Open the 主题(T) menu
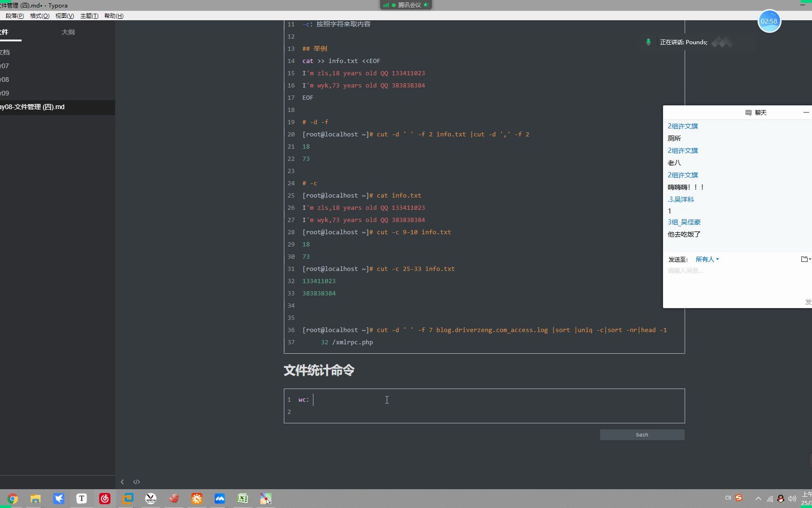This screenshot has width=812, height=508. pos(89,16)
